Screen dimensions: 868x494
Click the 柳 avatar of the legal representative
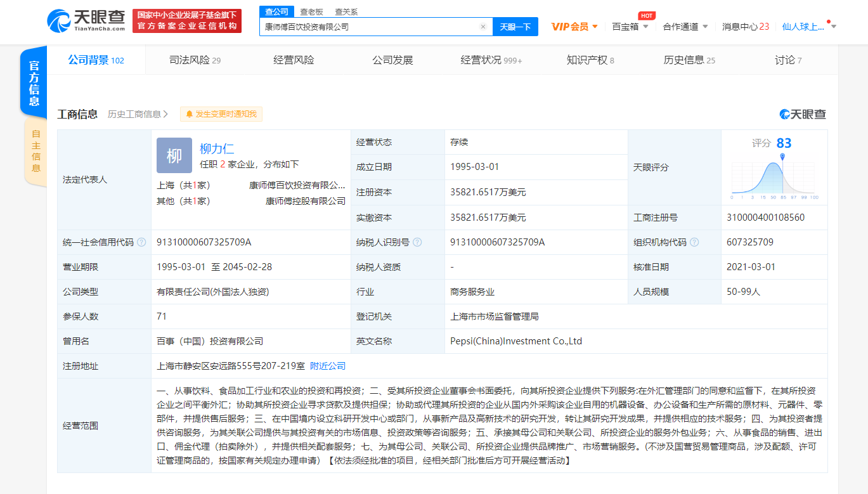[x=174, y=155]
